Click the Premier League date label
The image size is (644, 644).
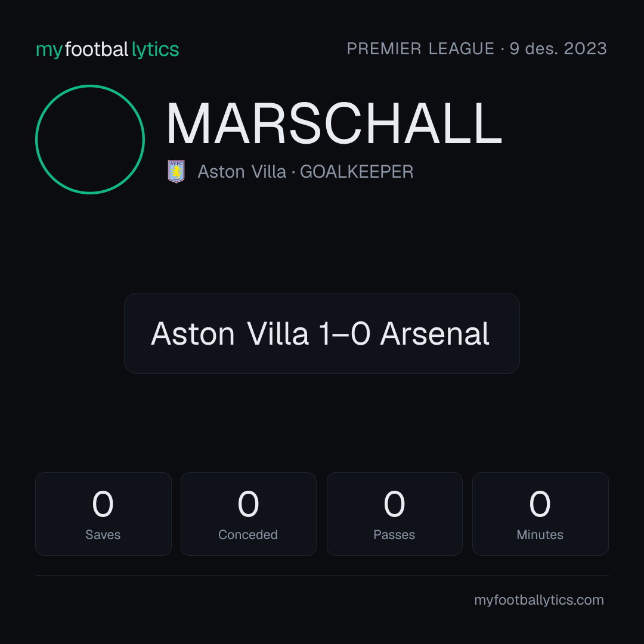[477, 48]
